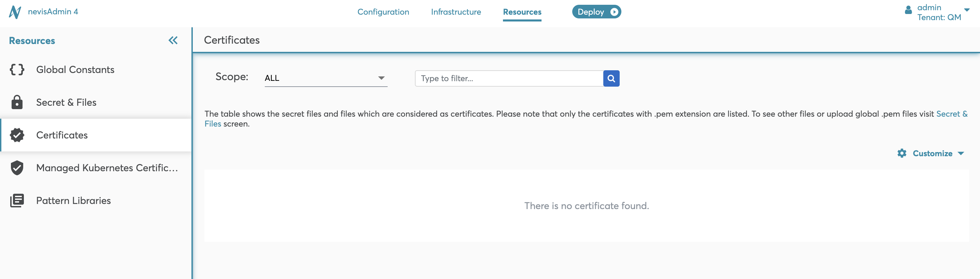980x279 pixels.
Task: Click the Managed Kubernetes shield icon
Action: (17, 167)
